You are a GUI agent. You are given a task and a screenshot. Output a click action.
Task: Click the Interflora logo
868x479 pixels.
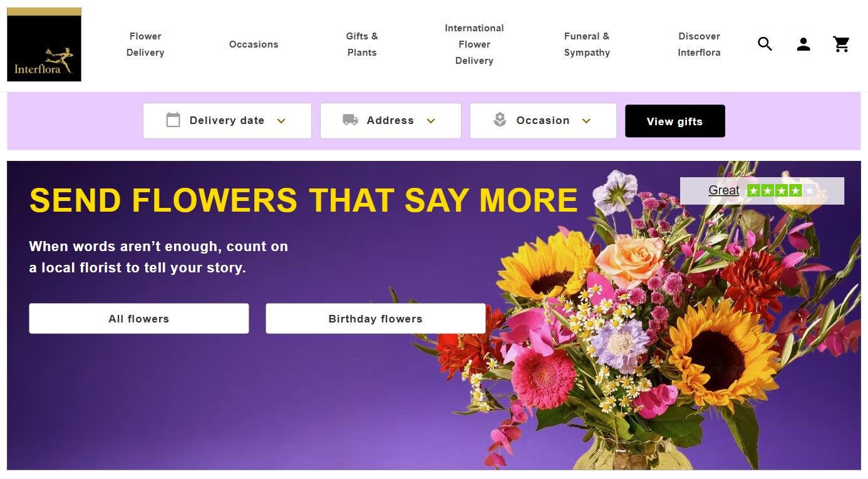(44, 44)
